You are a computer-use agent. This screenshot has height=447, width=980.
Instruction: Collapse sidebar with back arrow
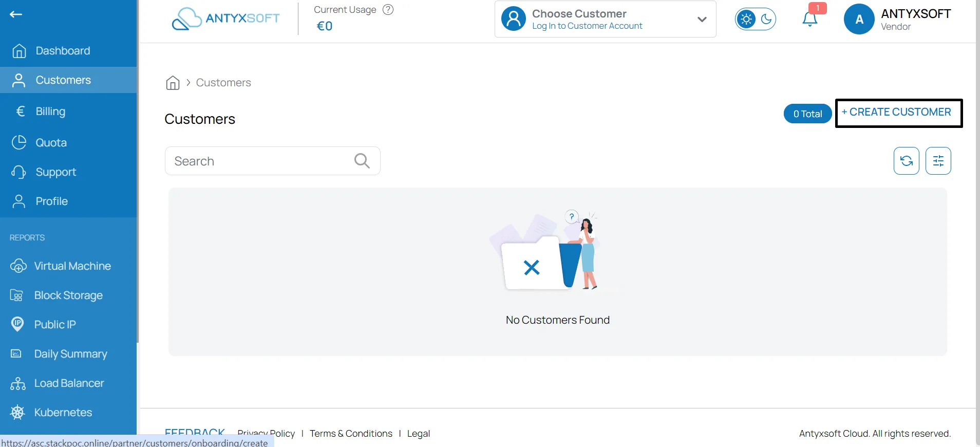point(16,14)
